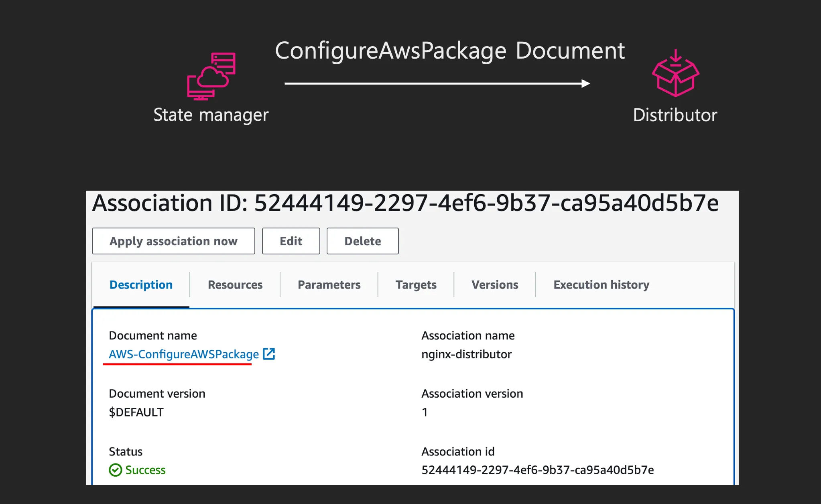Click the nginx-distributor association name value
This screenshot has width=821, height=504.
(466, 354)
